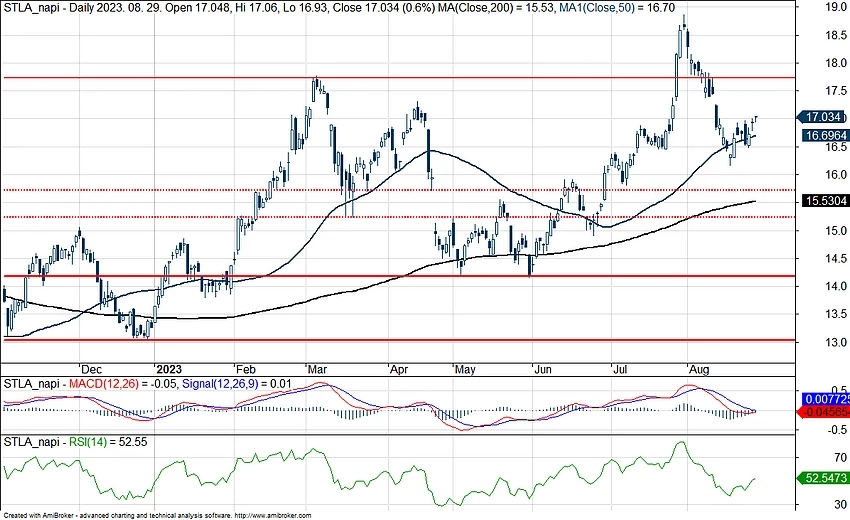
Task: Click the 'Signal(12,26,9) = 0.01' legend text
Action: 237,384
